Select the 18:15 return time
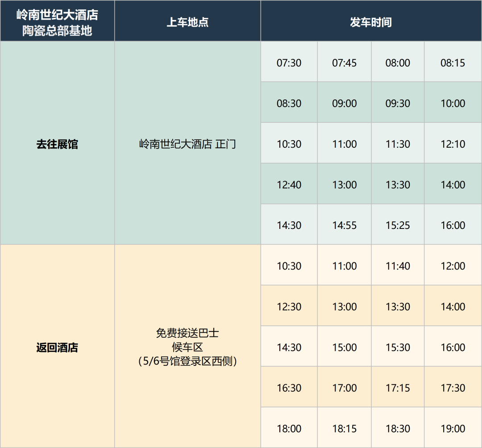 coord(344,427)
